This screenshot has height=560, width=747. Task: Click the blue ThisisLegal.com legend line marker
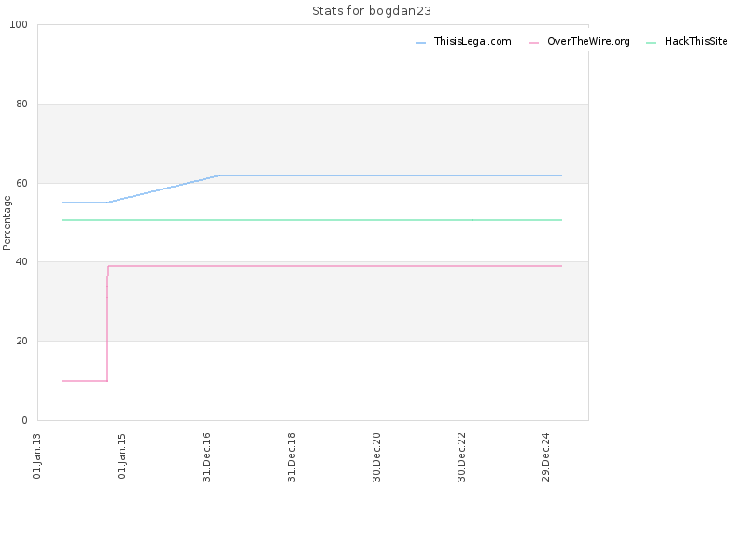coord(420,43)
